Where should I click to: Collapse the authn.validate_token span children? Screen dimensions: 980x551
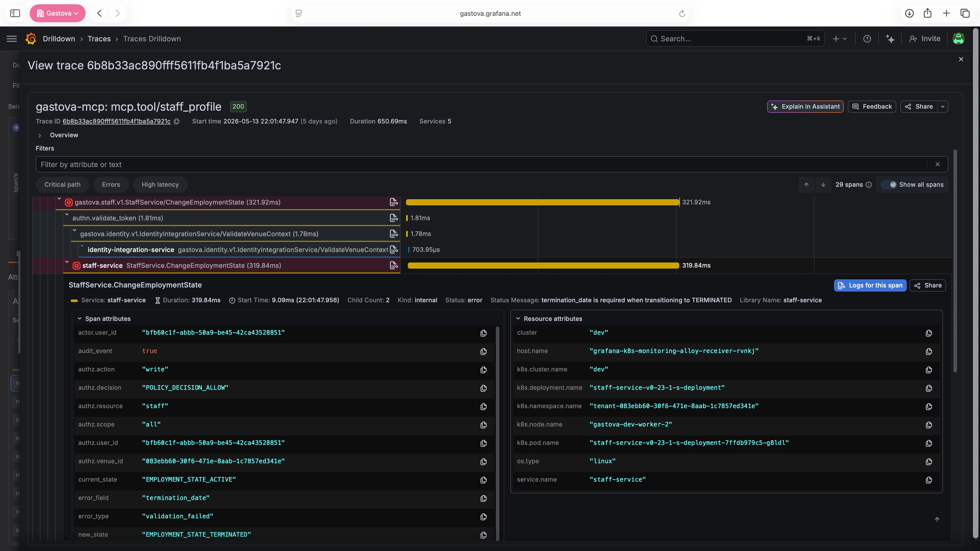coord(67,215)
